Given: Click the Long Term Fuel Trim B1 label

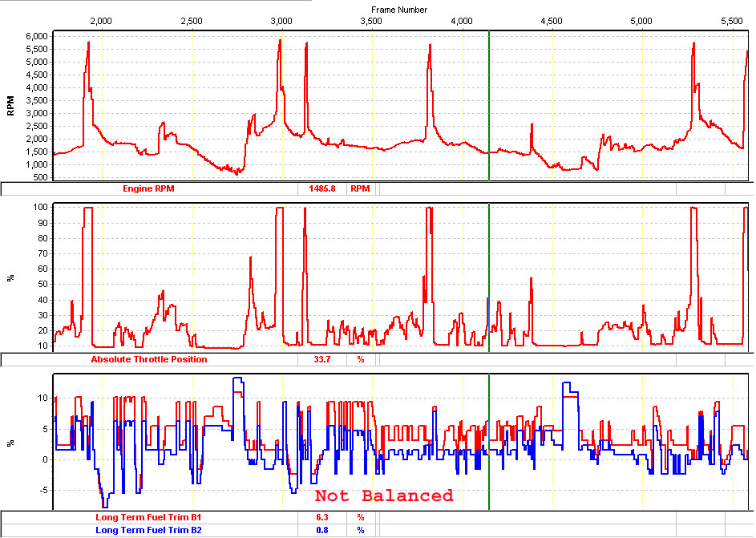Looking at the screenshot, I should coord(148,518).
